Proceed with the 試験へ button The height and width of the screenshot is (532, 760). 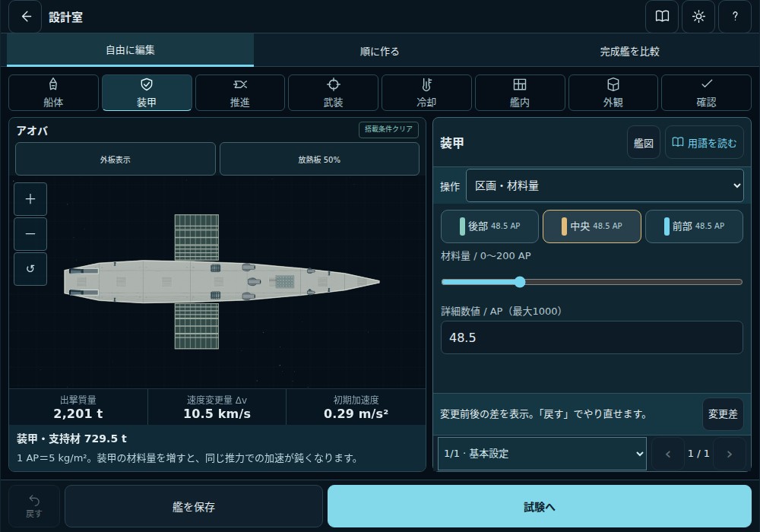(540, 506)
